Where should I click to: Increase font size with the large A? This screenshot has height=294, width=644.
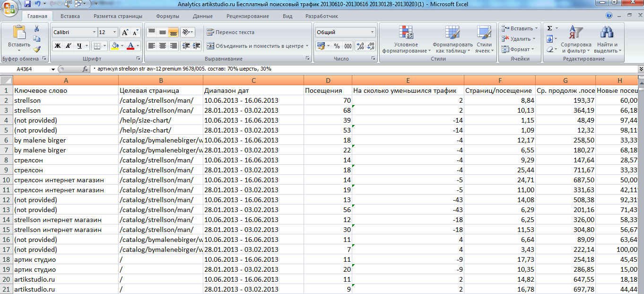coord(125,32)
